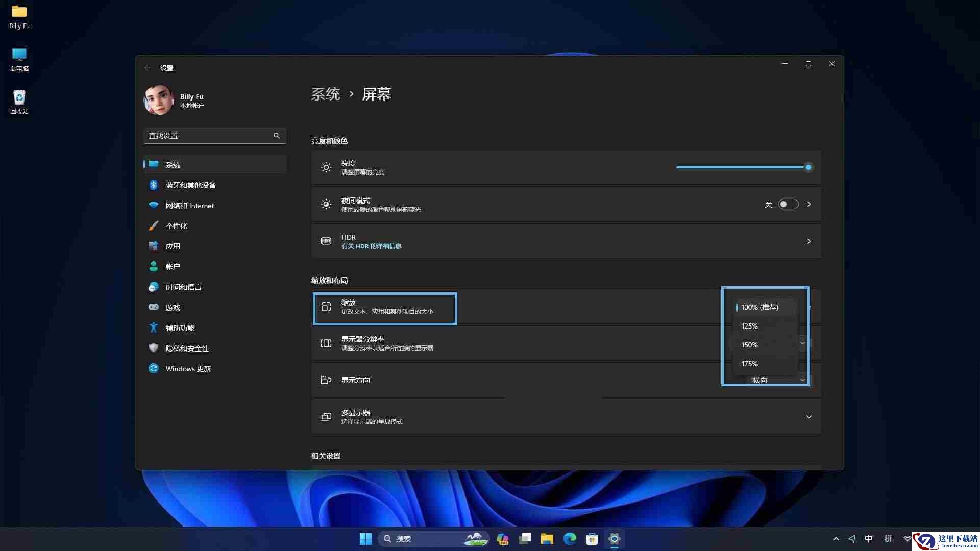980x551 pixels.
Task: Select 帐户 in the sidebar
Action: 215,267
